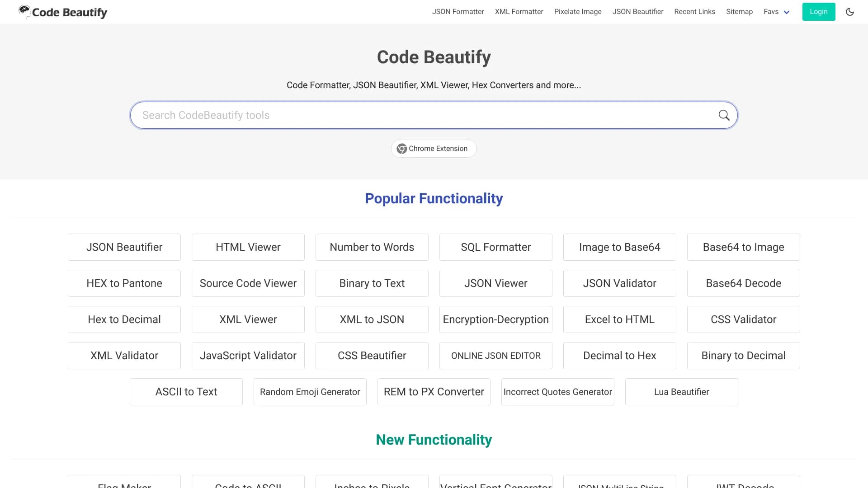Toggle dark mode moon icon
Screen dimensions: 868x488
pyautogui.click(x=850, y=12)
